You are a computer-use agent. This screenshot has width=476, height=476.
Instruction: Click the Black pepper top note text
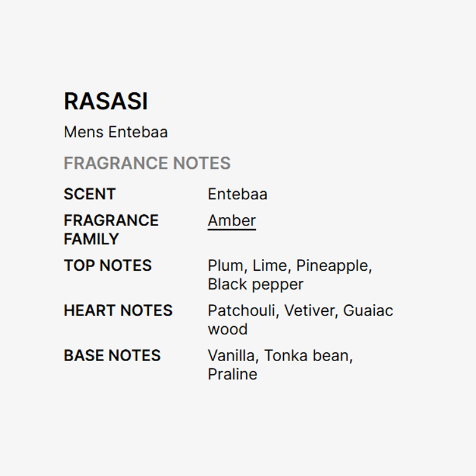(255, 284)
